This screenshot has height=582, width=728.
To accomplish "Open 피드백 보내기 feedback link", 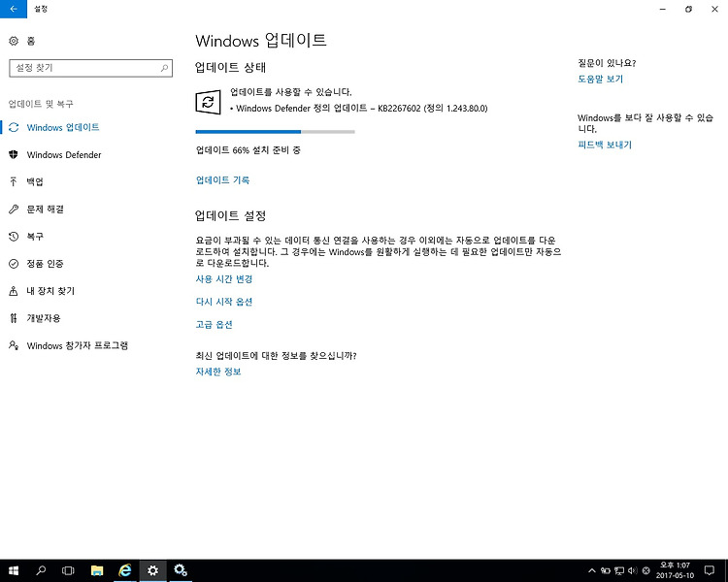I will tap(605, 145).
